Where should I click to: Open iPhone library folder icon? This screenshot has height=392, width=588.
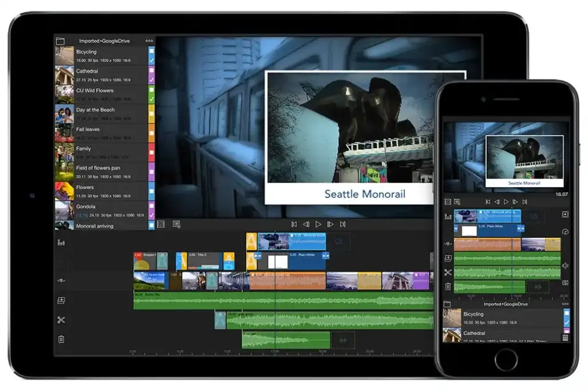(447, 304)
